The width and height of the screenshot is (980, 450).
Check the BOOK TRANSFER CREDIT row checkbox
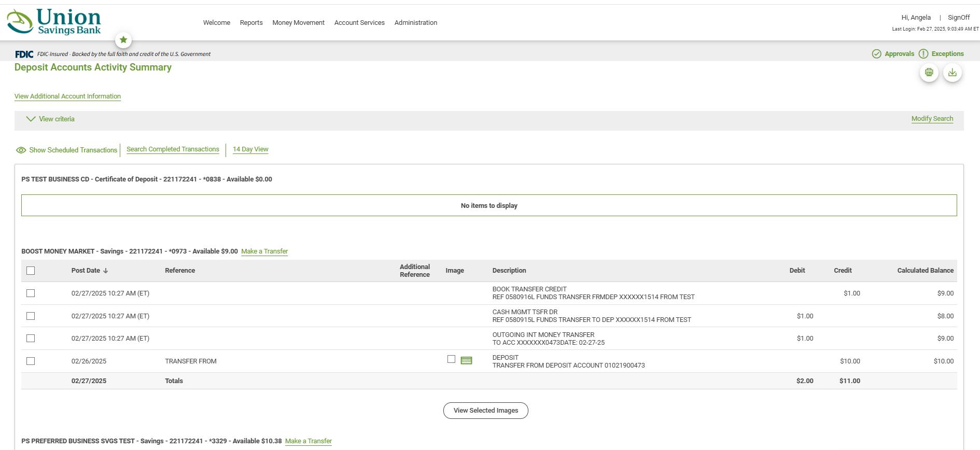click(x=31, y=293)
